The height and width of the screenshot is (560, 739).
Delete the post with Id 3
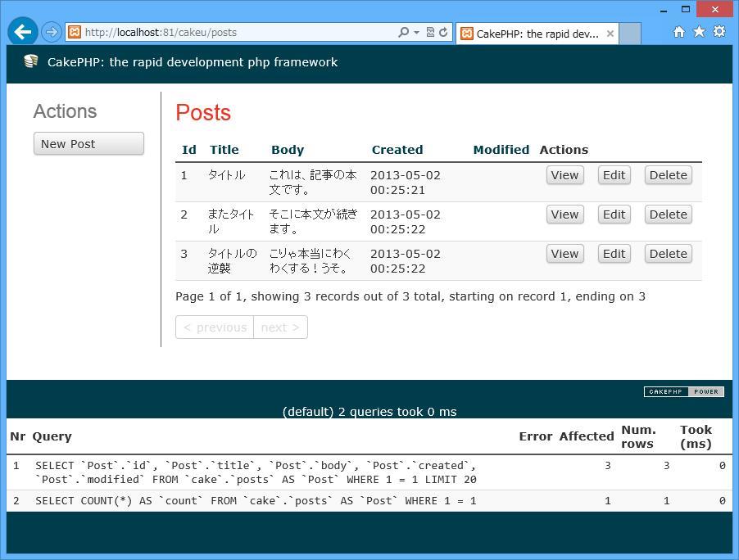pos(668,254)
